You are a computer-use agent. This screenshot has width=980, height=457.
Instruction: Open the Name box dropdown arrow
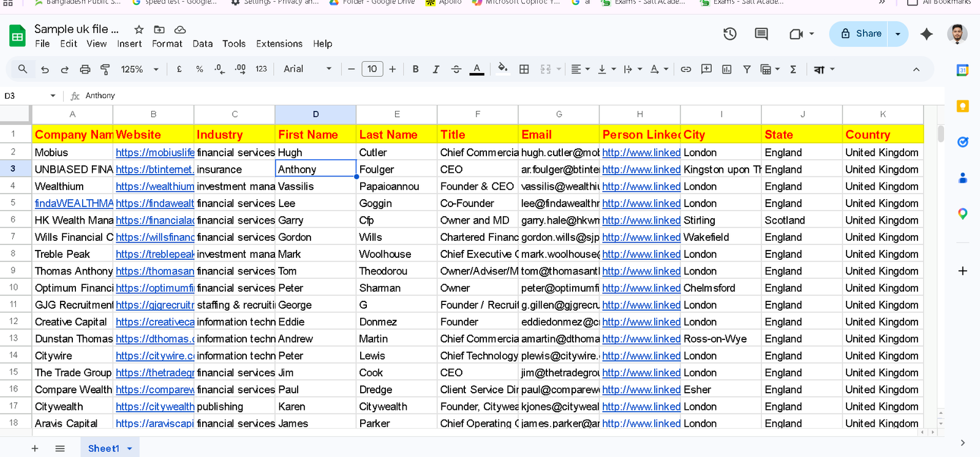53,96
